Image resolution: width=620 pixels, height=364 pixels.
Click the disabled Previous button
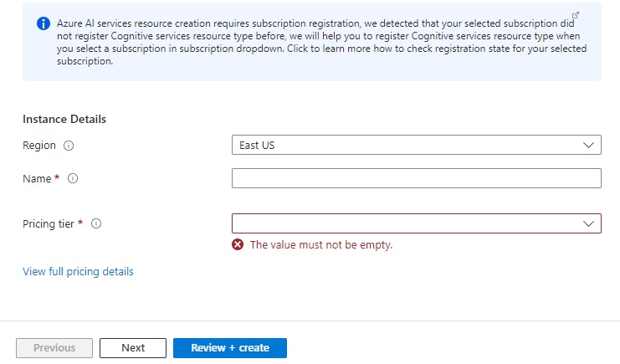click(x=54, y=348)
